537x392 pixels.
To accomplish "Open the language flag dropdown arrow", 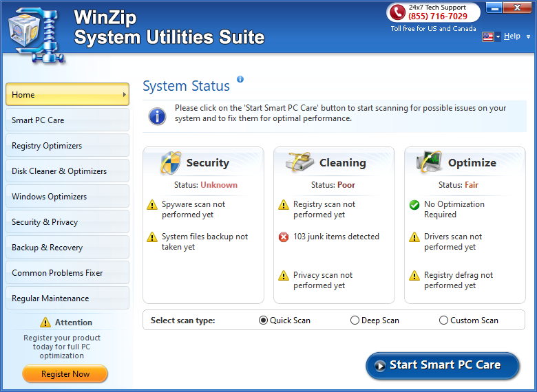I will tap(498, 36).
